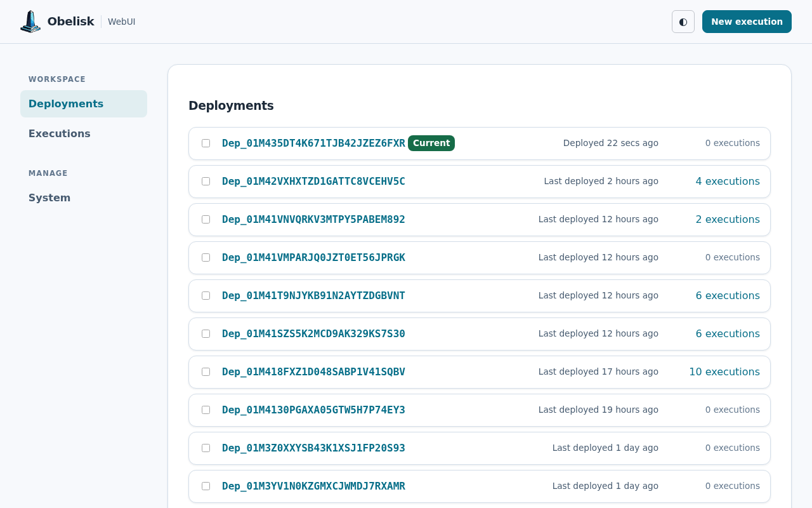Open deployment Dep_01M3YV1N0KZGMXCJWMDJ7RXAMR

(x=313, y=486)
